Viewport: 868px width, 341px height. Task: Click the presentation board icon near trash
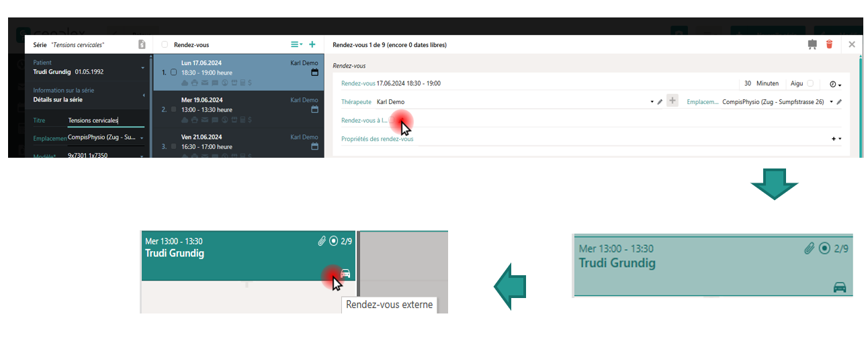[812, 44]
